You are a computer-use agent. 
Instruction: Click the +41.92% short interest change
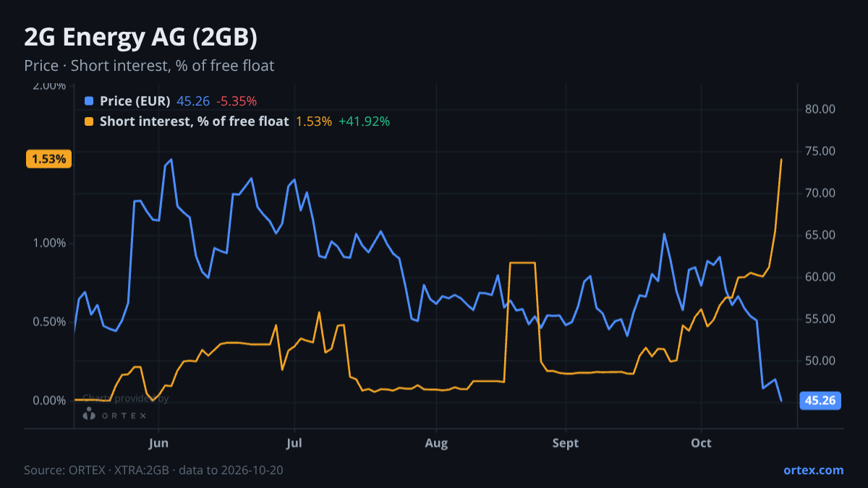pyautogui.click(x=364, y=121)
